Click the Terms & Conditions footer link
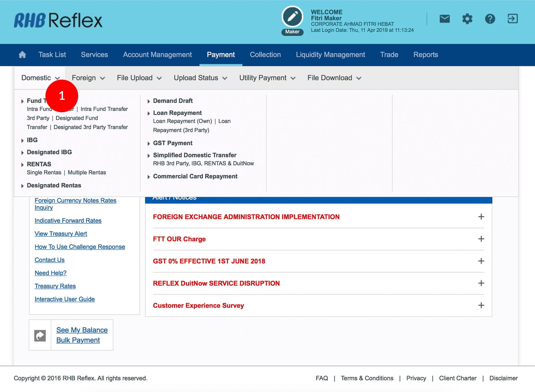Viewport: 535px width, 392px height. [367, 378]
